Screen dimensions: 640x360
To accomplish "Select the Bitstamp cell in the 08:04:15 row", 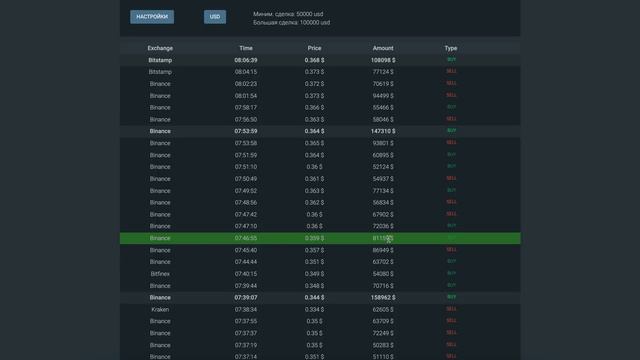I will pos(160,72).
